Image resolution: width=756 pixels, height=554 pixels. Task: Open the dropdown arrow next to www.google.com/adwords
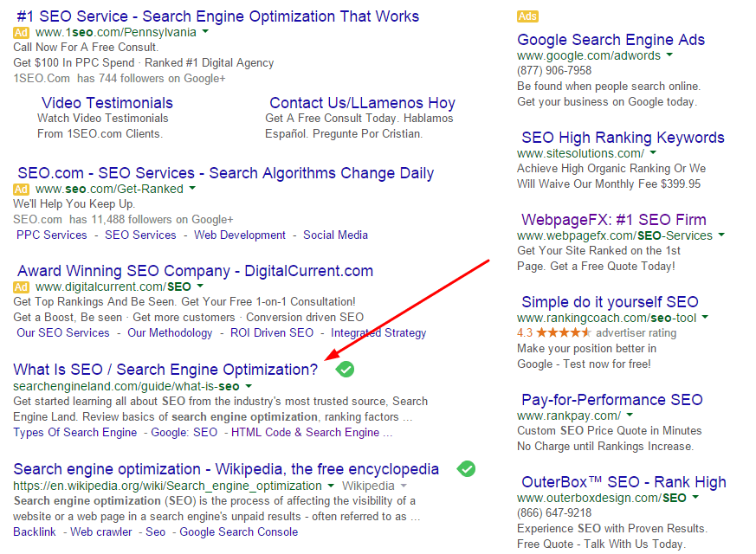tap(670, 55)
